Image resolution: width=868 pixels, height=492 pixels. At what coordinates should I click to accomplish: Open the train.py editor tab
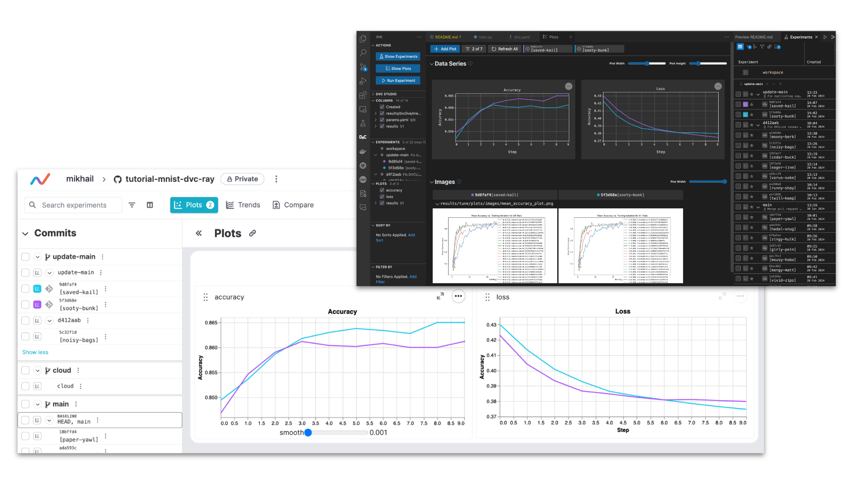(x=483, y=37)
